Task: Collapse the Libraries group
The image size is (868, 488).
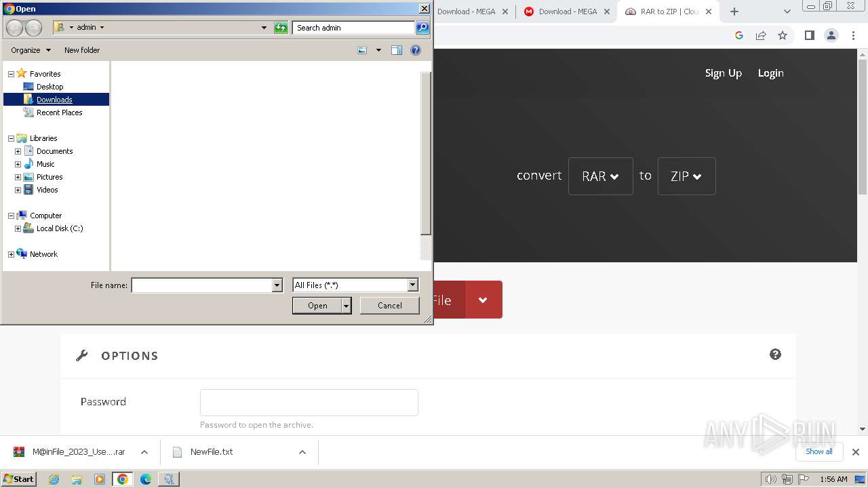Action: point(11,138)
